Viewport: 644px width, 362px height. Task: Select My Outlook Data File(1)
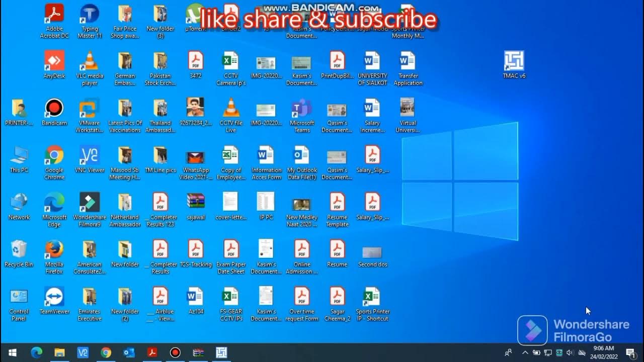pos(302,163)
